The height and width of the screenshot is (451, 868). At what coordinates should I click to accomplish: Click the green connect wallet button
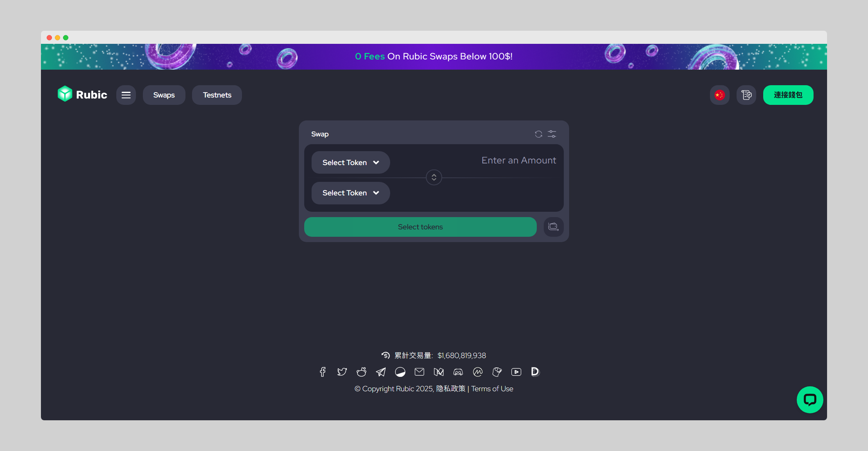788,95
